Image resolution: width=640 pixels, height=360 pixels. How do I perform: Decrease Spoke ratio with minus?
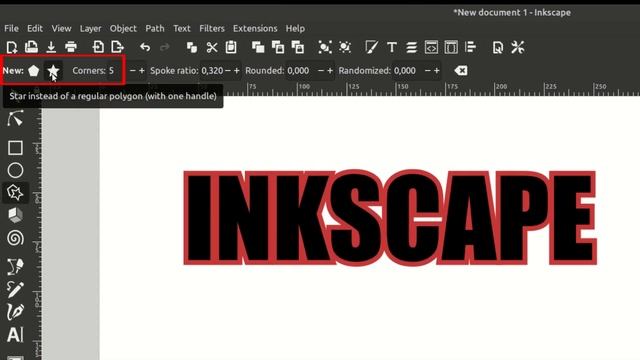click(228, 71)
